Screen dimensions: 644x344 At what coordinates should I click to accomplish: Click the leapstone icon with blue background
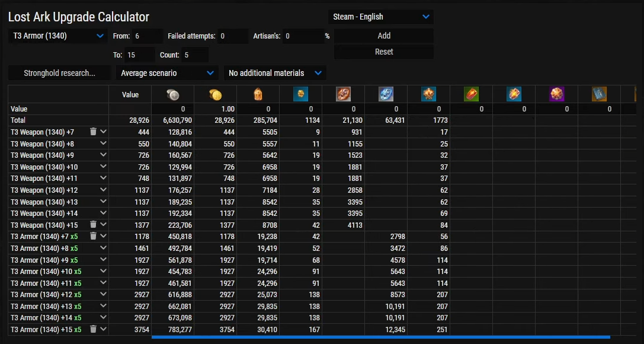point(300,94)
